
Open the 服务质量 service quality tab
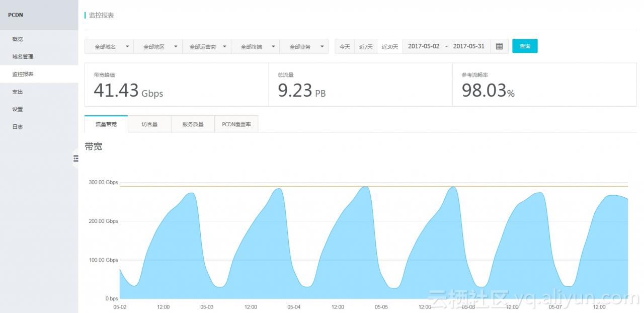tap(192, 123)
